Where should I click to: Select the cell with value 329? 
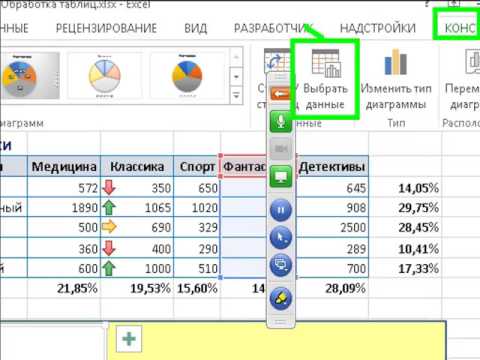[197, 227]
